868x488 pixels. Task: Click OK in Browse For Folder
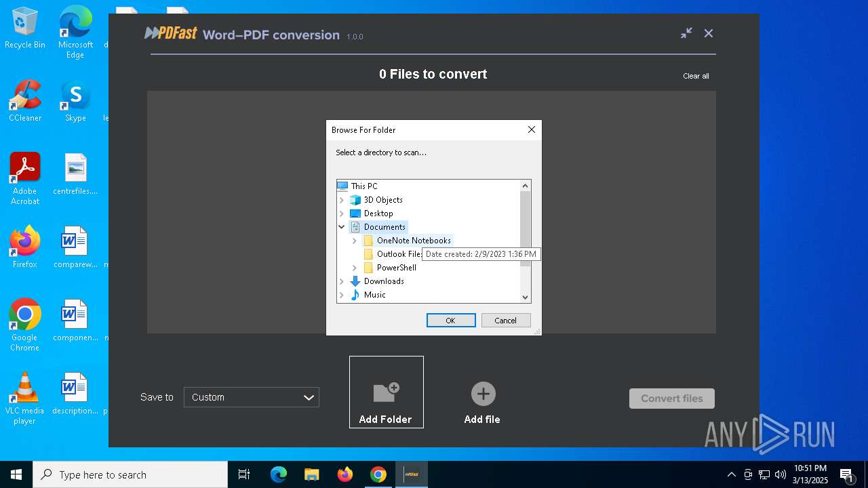(x=451, y=321)
